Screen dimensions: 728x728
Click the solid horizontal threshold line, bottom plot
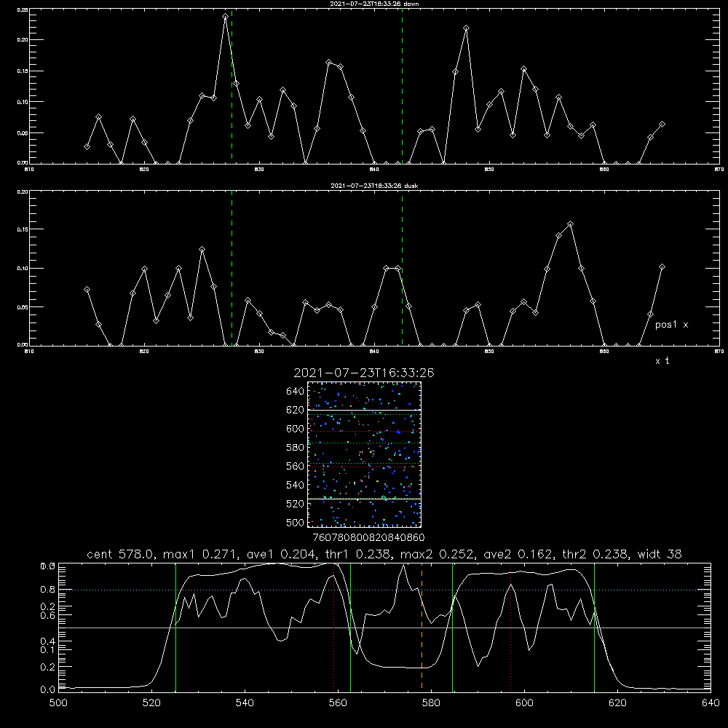(x=384, y=628)
